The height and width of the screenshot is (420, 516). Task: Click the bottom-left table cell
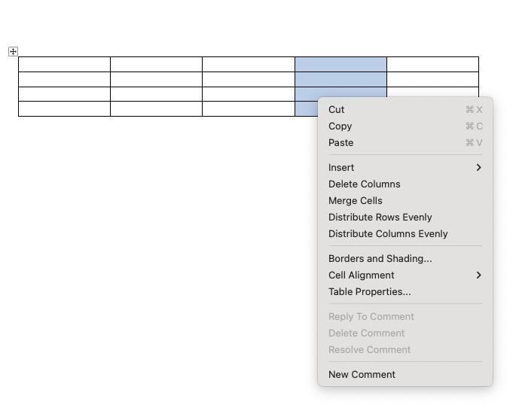pyautogui.click(x=64, y=109)
